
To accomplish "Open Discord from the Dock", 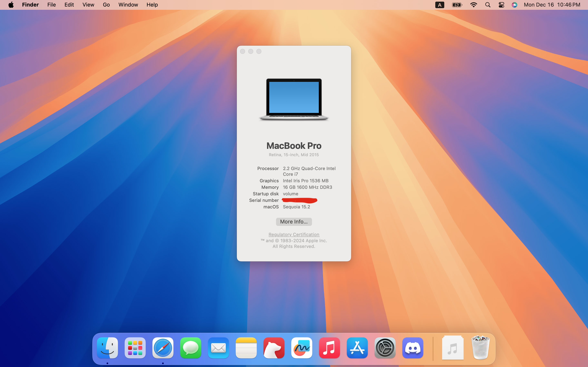I will [x=412, y=348].
